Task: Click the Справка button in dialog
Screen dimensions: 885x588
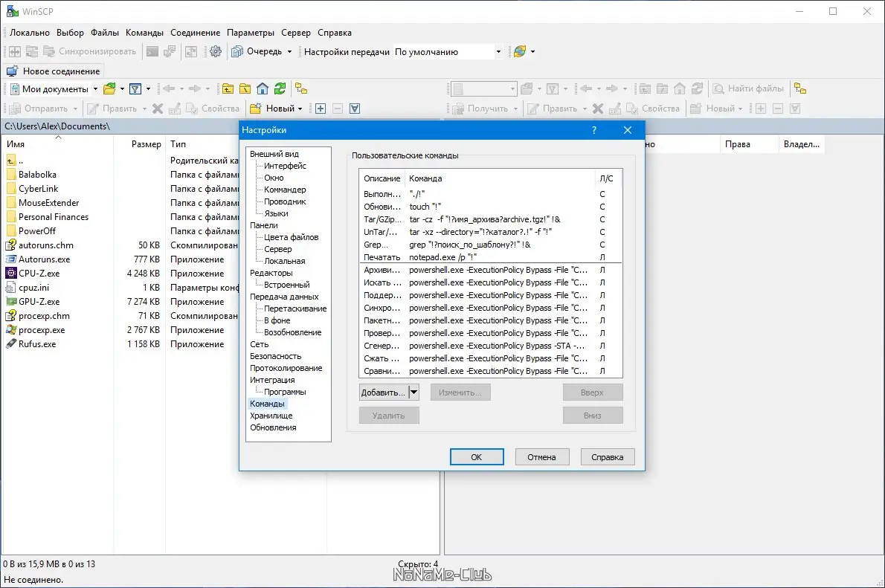Action: click(608, 457)
